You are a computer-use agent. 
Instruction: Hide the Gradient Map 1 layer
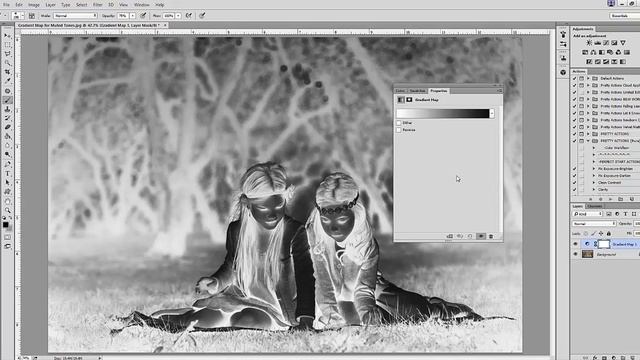click(576, 244)
